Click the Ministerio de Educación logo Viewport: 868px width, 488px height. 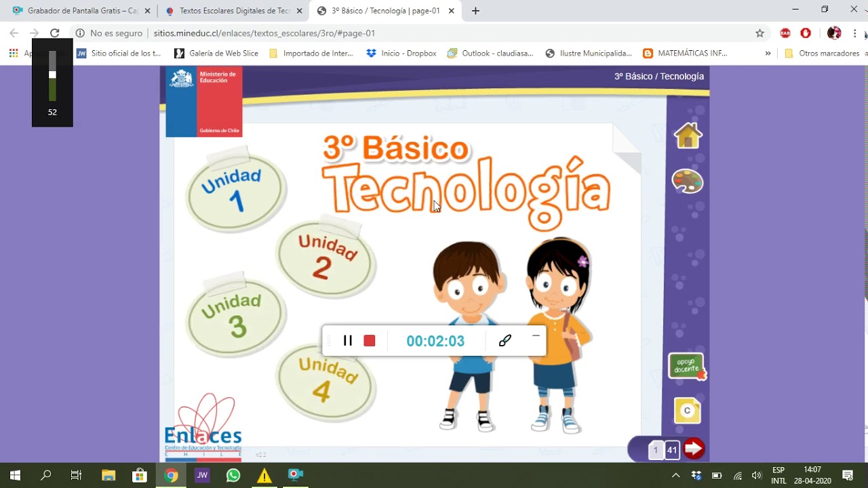[x=204, y=102]
